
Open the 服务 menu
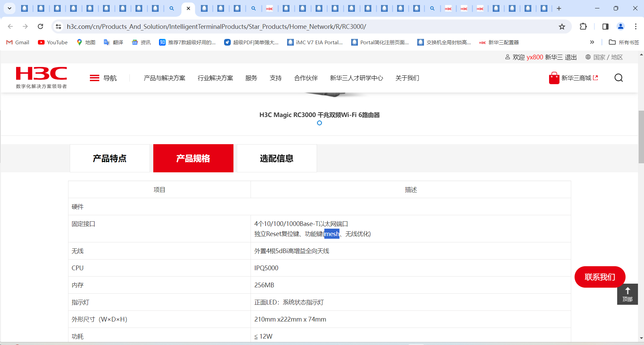251,78
